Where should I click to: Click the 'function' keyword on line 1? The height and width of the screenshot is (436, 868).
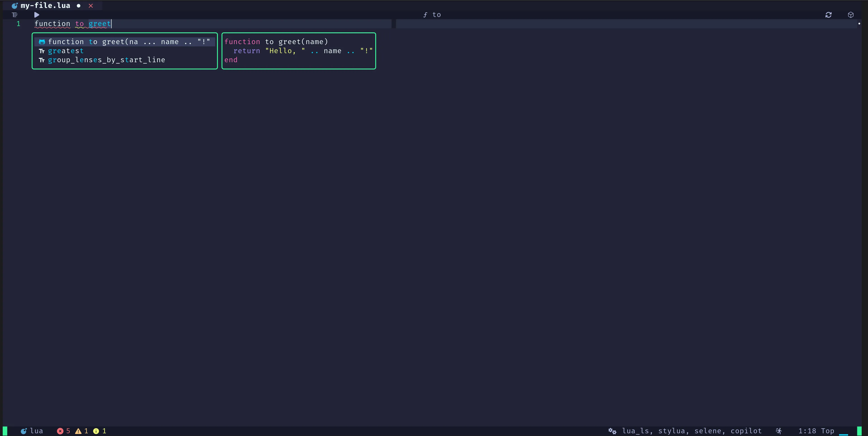[53, 24]
